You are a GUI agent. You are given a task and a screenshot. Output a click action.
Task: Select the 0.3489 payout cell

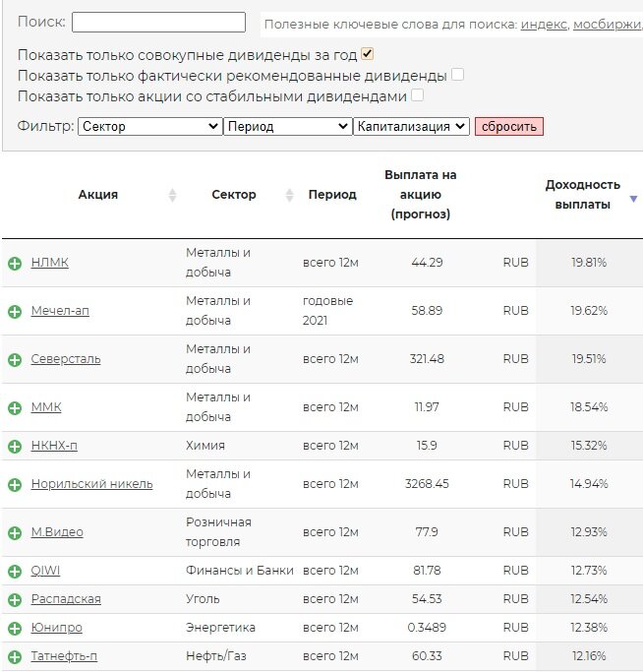[x=427, y=628]
